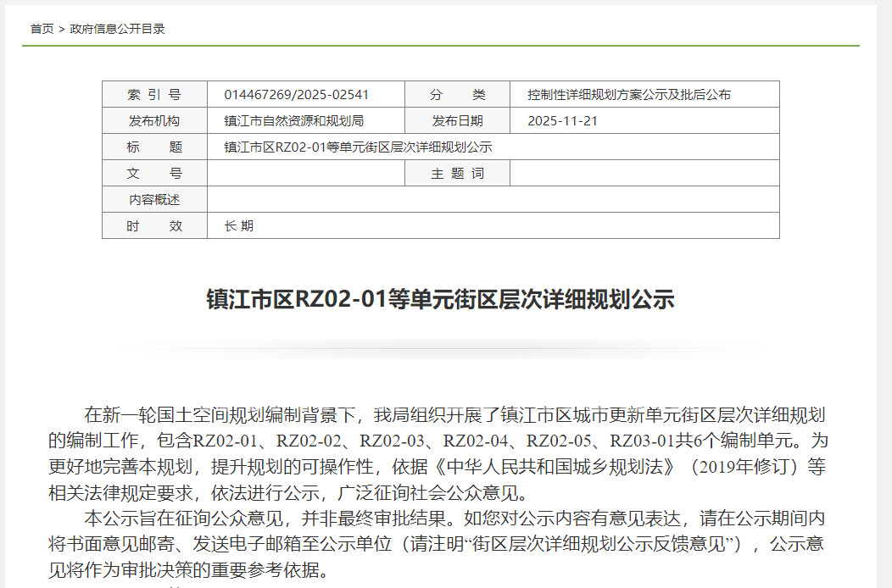Open the 政府信息公开目录 breadcrumb link
The image size is (892, 588).
tap(117, 29)
